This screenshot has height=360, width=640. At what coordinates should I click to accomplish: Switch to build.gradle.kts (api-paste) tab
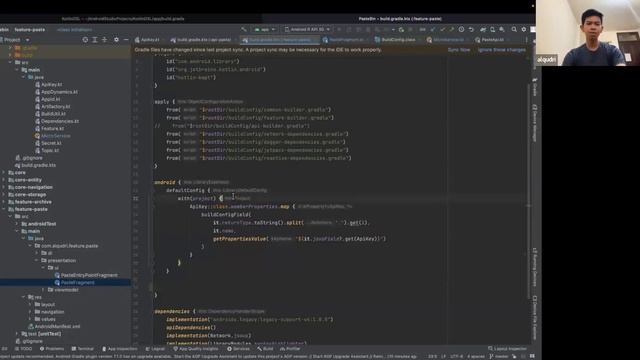coord(200,40)
